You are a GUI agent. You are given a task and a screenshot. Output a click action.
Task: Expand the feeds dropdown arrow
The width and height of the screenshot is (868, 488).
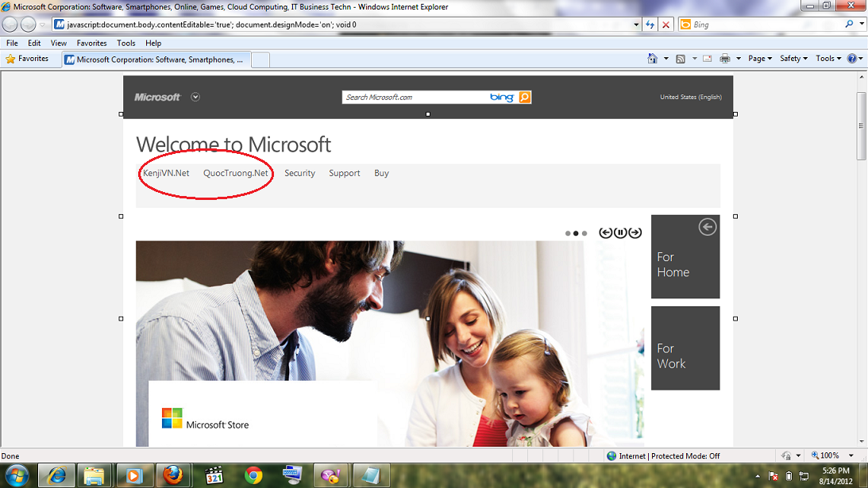694,59
